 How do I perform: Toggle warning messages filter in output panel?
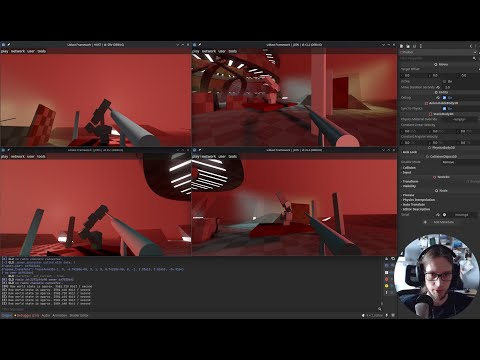pos(387,286)
